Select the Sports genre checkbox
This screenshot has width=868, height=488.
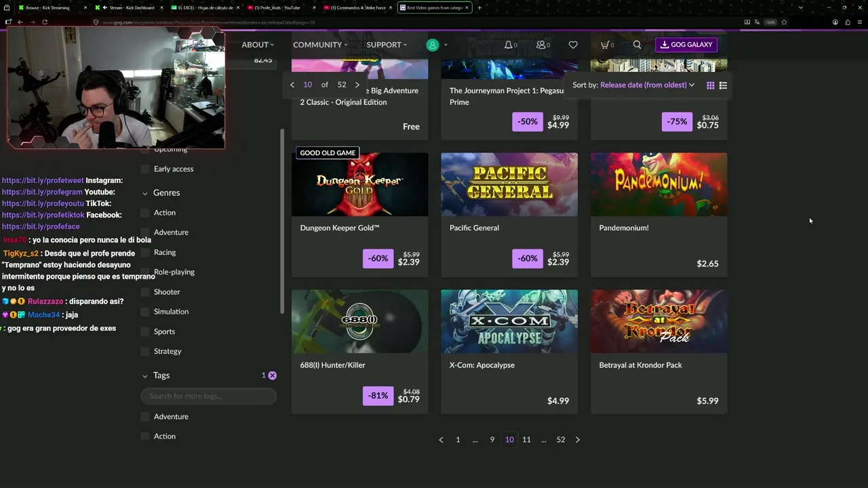pyautogui.click(x=145, y=331)
